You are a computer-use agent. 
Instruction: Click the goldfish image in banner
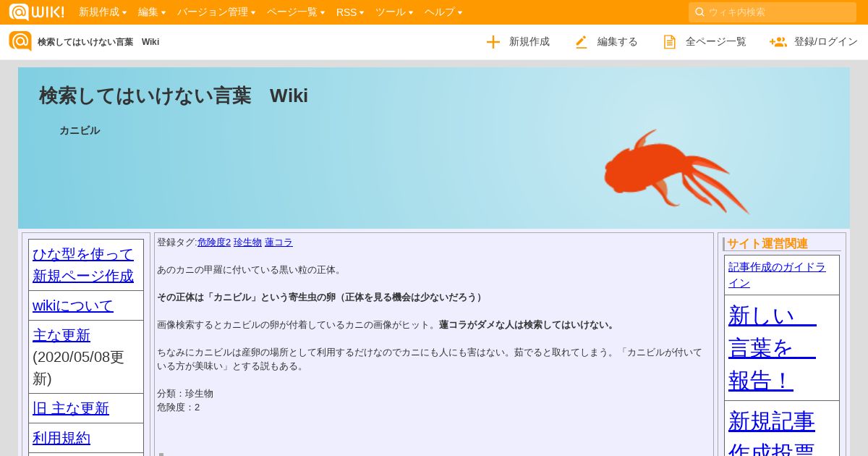point(676,172)
